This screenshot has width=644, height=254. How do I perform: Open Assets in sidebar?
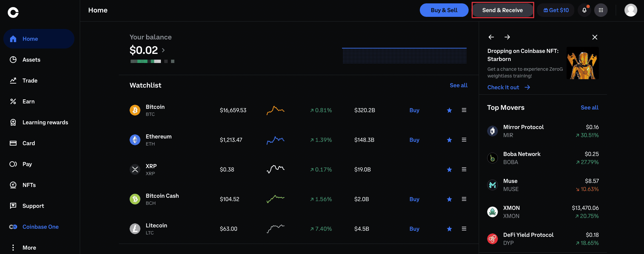pyautogui.click(x=39, y=60)
